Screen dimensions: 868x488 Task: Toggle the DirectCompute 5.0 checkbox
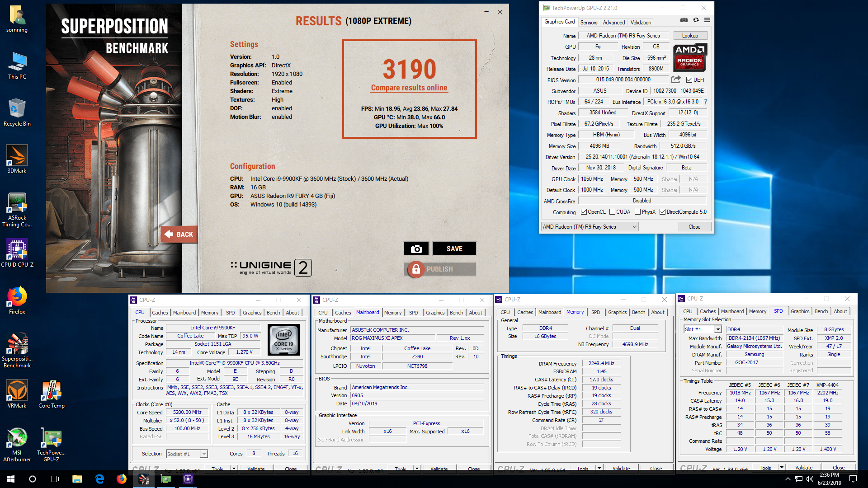[662, 212]
